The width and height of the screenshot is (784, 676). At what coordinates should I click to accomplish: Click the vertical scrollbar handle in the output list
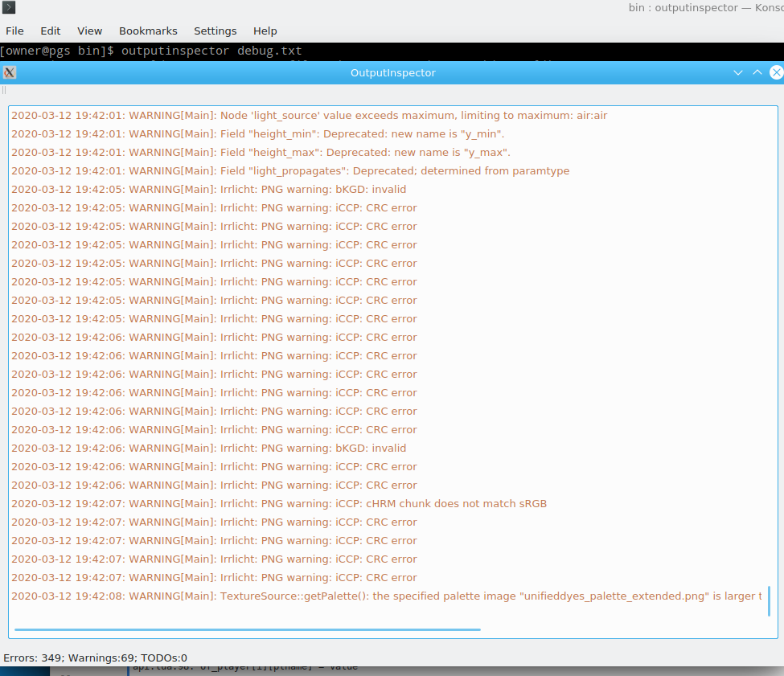(x=769, y=601)
